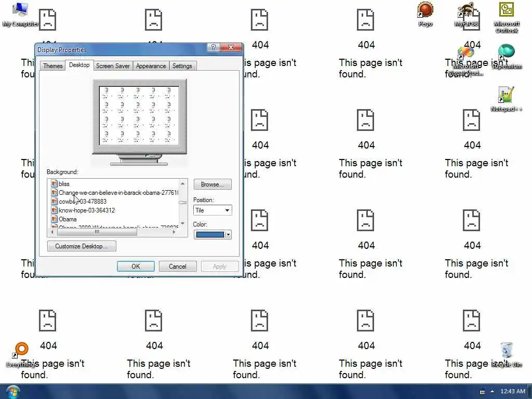Click the monitor preview thumbnail
The height and width of the screenshot is (399, 532).
tap(139, 122)
